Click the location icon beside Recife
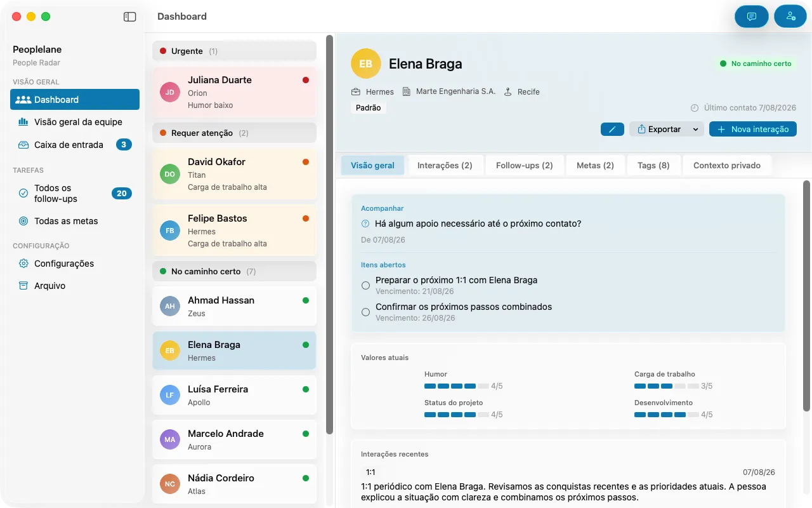 pyautogui.click(x=507, y=92)
